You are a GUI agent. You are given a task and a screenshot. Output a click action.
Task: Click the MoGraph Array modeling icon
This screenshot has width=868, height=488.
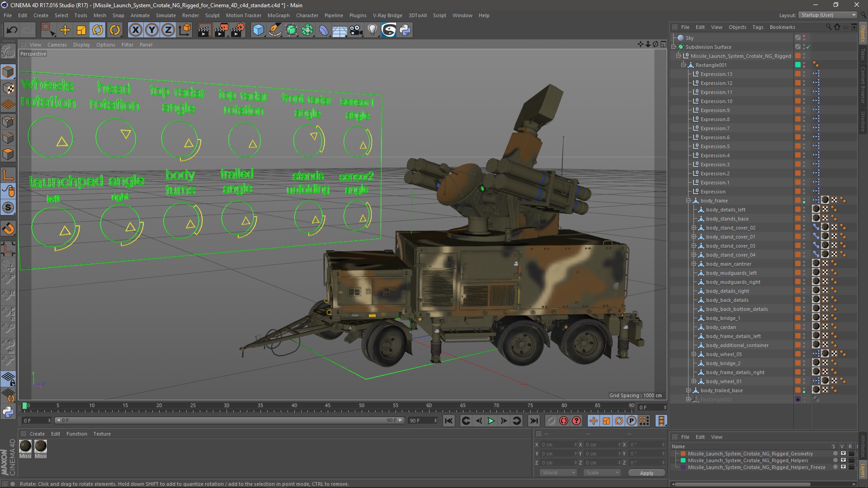coord(307,30)
